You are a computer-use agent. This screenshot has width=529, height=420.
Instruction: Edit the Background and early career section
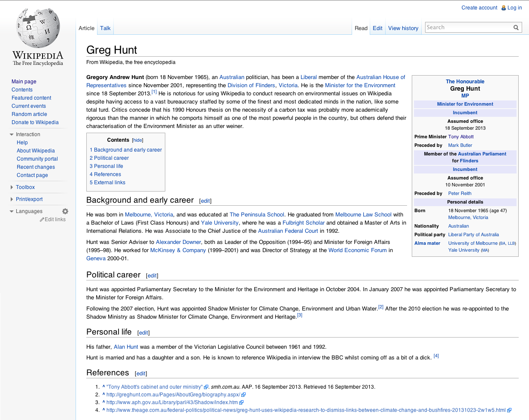(x=206, y=201)
